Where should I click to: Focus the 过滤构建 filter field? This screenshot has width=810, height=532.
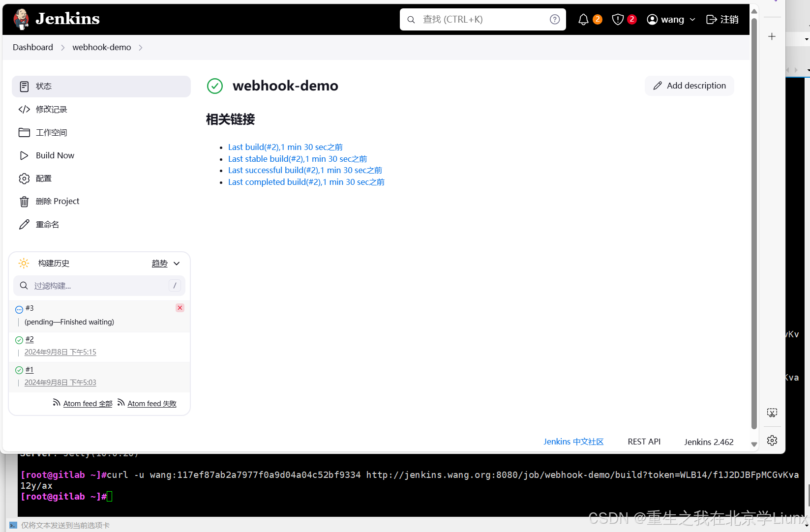(99, 286)
